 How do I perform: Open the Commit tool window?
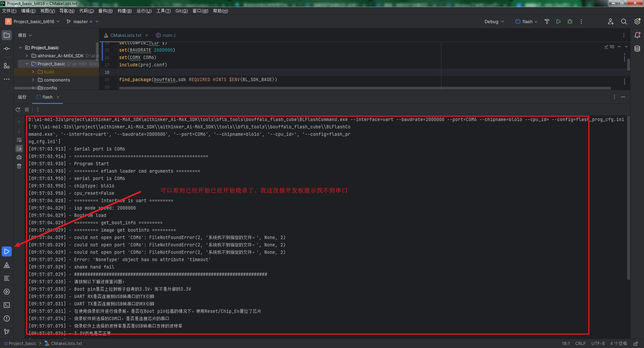point(7,49)
